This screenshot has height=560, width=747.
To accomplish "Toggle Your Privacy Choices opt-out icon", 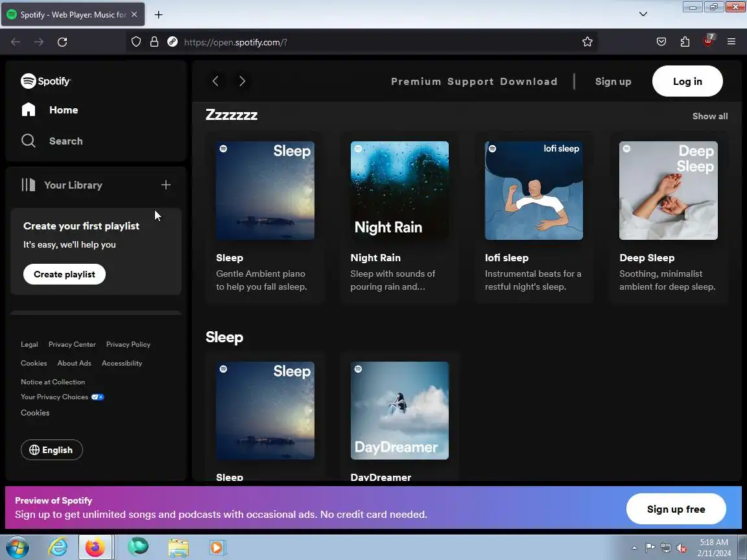I will click(x=98, y=397).
